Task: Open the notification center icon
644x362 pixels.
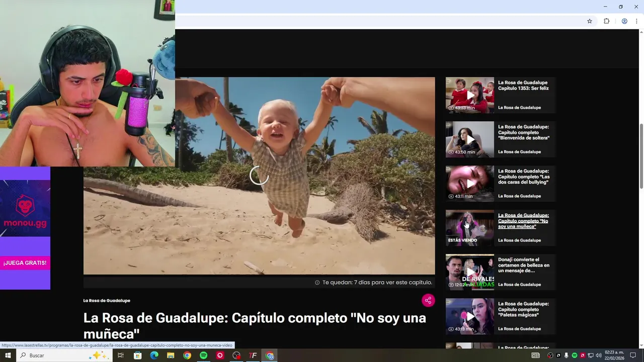Action: point(633,355)
